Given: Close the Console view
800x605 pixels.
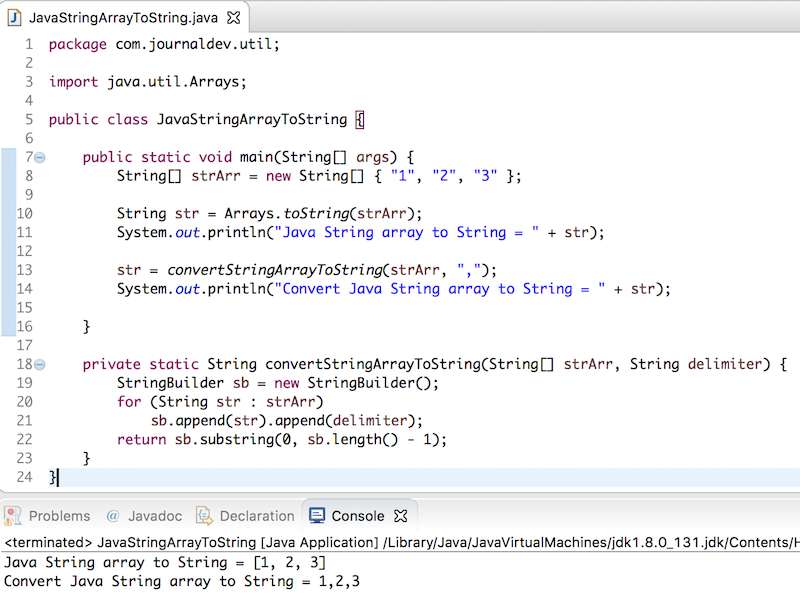Looking at the screenshot, I should pyautogui.click(x=399, y=515).
